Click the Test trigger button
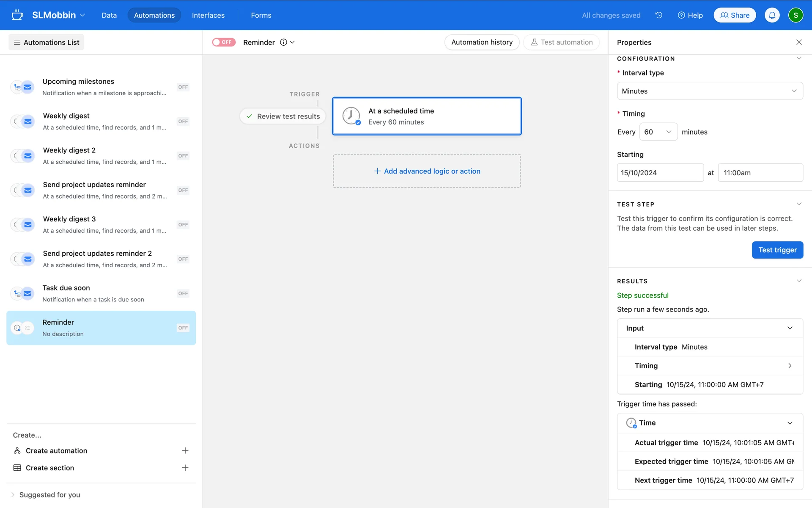 click(777, 250)
